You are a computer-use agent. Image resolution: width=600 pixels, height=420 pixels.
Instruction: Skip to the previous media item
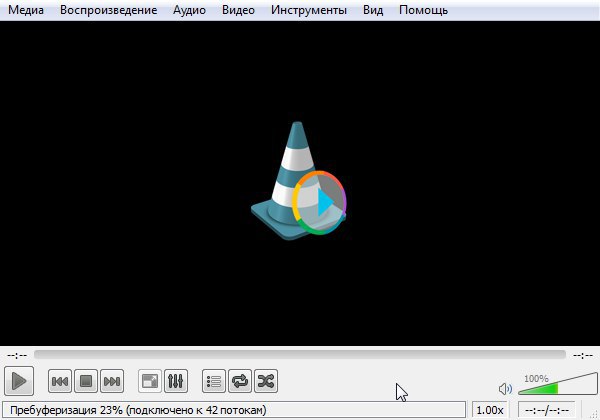[60, 381]
